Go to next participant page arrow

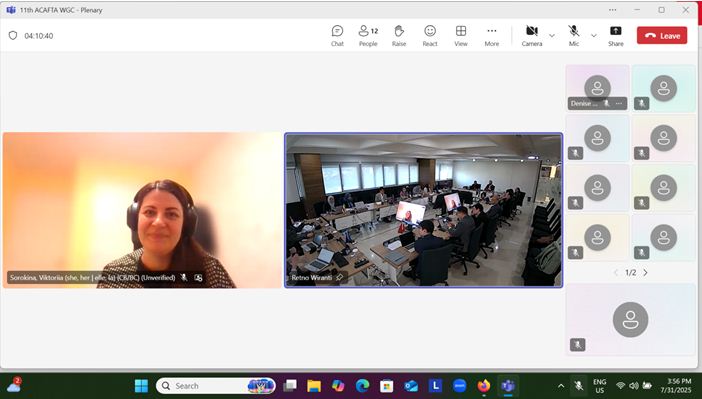[645, 272]
